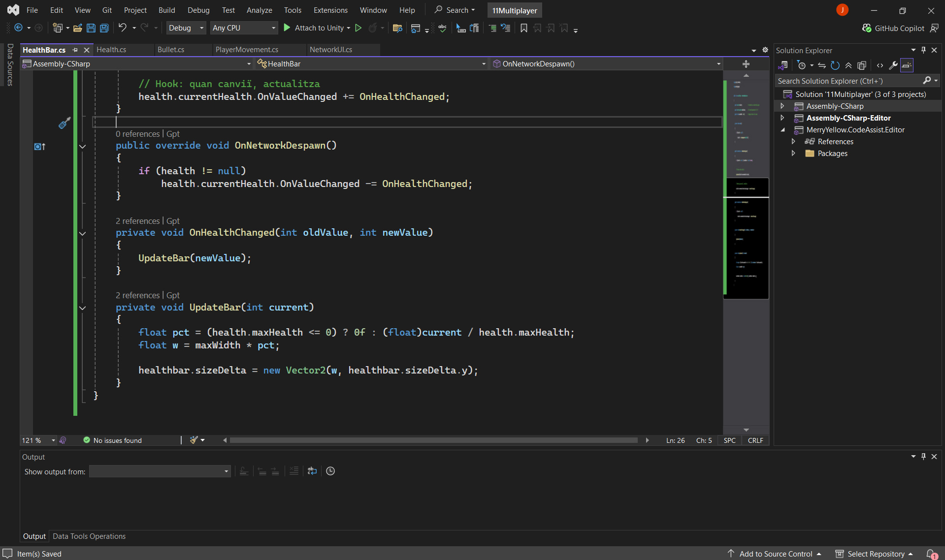945x560 pixels.
Task: Expand the Assembly-CSharp project node
Action: click(x=782, y=106)
